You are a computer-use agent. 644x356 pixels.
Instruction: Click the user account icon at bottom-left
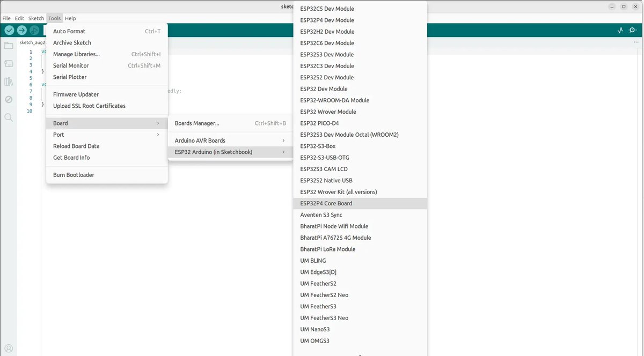(9, 348)
